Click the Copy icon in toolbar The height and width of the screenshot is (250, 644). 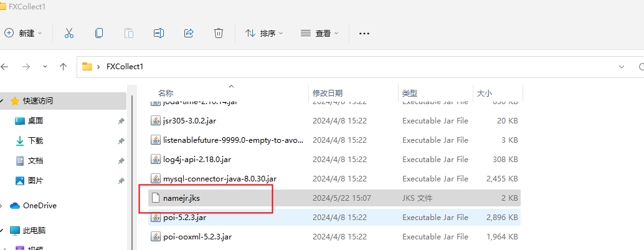[98, 33]
